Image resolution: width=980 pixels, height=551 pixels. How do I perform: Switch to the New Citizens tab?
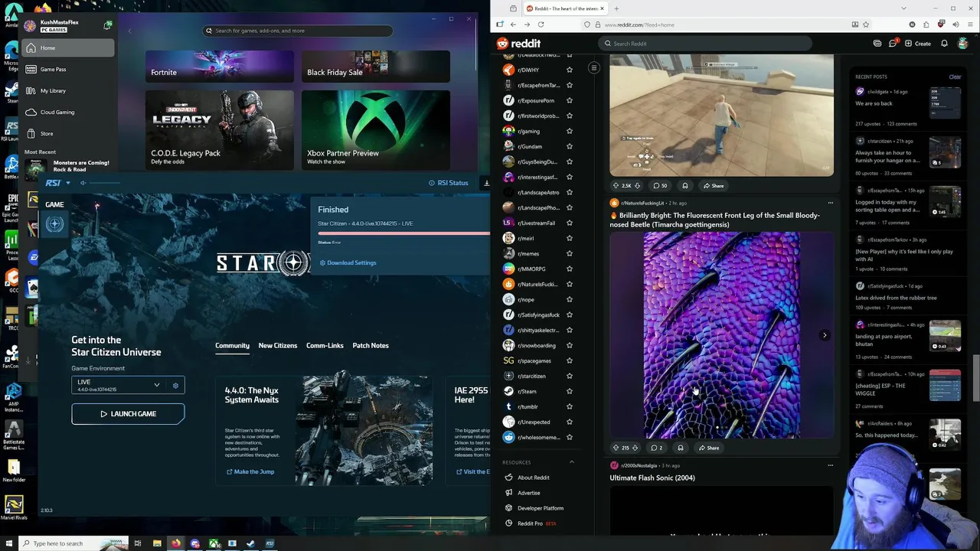278,346
